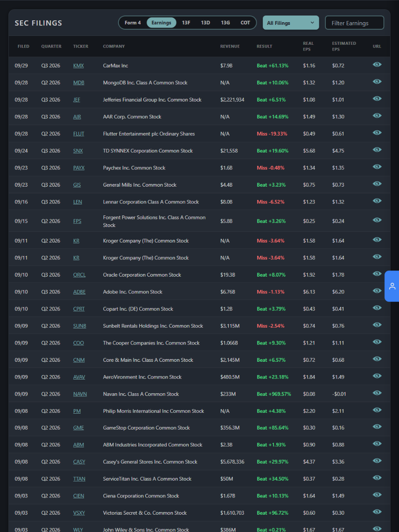Open the General Mills filing eye icon
399x532 pixels.
click(377, 184)
